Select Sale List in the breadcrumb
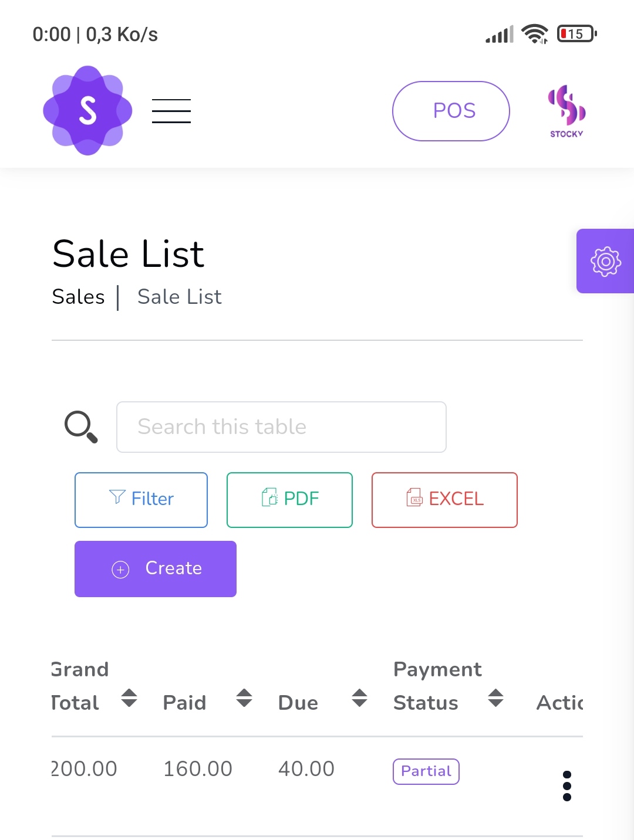This screenshot has width=634, height=840. (x=180, y=297)
